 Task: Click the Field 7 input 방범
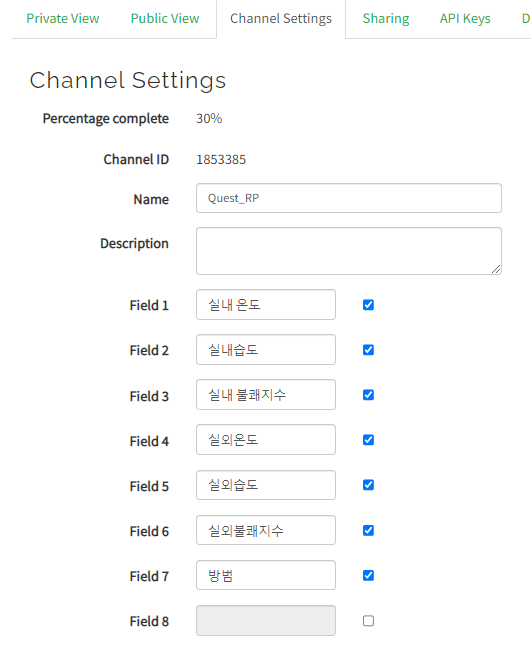tap(266, 575)
